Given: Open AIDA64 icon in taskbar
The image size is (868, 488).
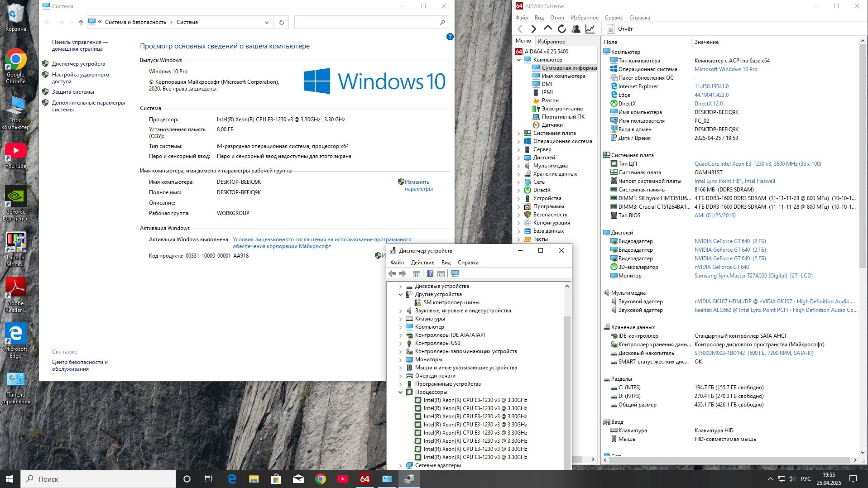Looking at the screenshot, I should pos(364,479).
